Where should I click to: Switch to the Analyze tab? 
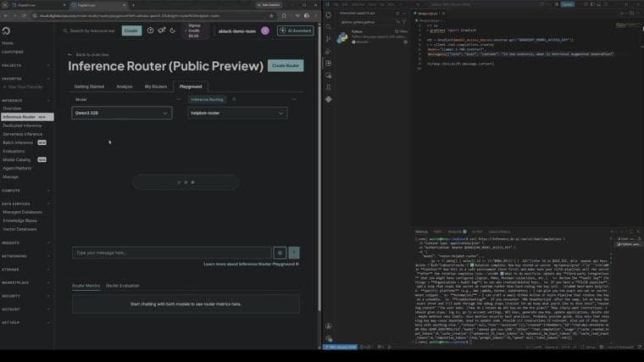(x=125, y=86)
